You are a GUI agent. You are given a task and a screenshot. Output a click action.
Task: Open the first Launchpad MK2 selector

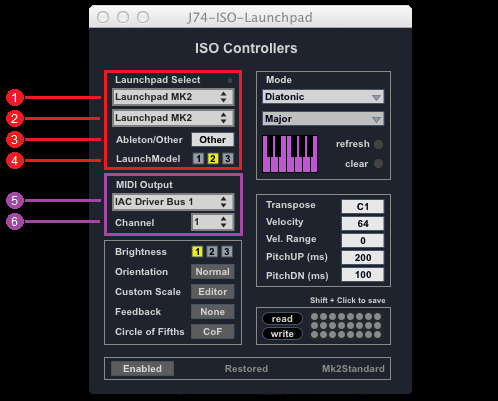coord(173,97)
